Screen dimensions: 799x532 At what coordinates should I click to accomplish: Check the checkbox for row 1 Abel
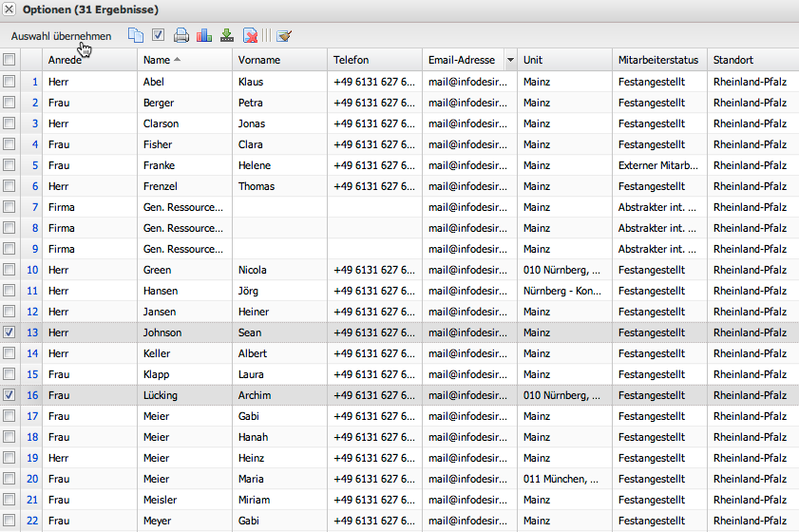[10, 82]
